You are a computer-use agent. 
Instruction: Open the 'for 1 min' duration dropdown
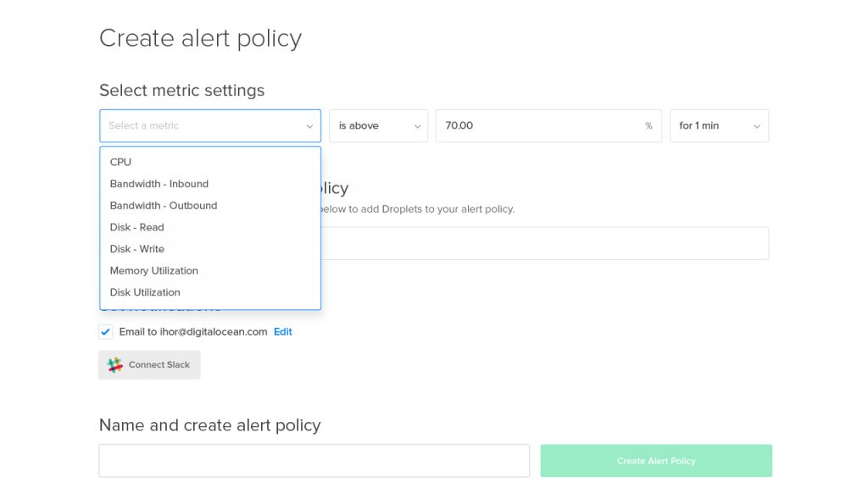click(x=719, y=125)
